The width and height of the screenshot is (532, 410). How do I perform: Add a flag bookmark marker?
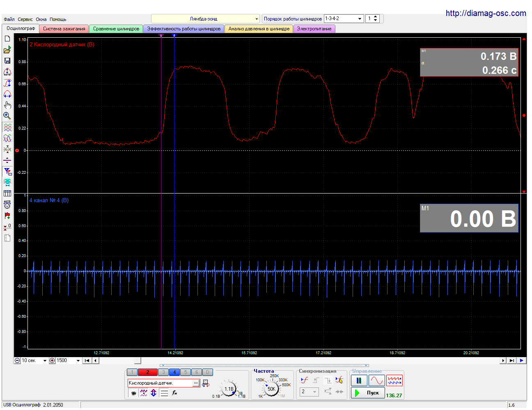(7, 216)
